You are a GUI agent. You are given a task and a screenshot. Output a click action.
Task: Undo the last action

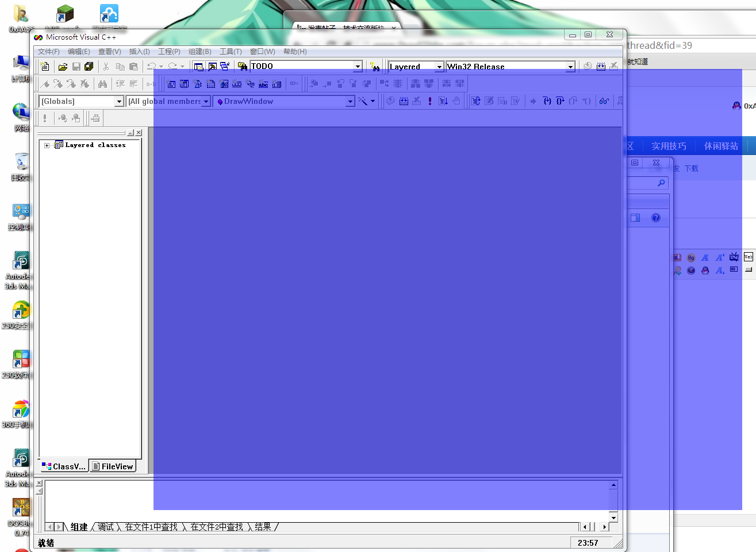[151, 66]
